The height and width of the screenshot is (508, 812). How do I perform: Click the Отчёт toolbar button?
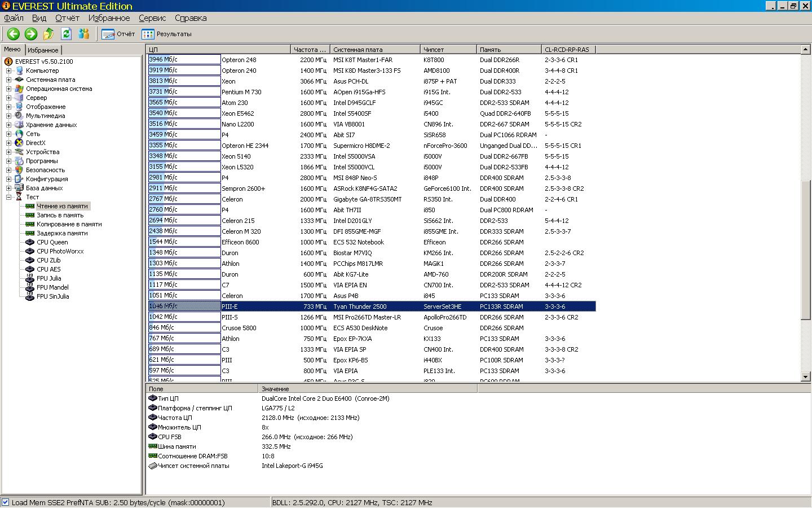point(118,34)
